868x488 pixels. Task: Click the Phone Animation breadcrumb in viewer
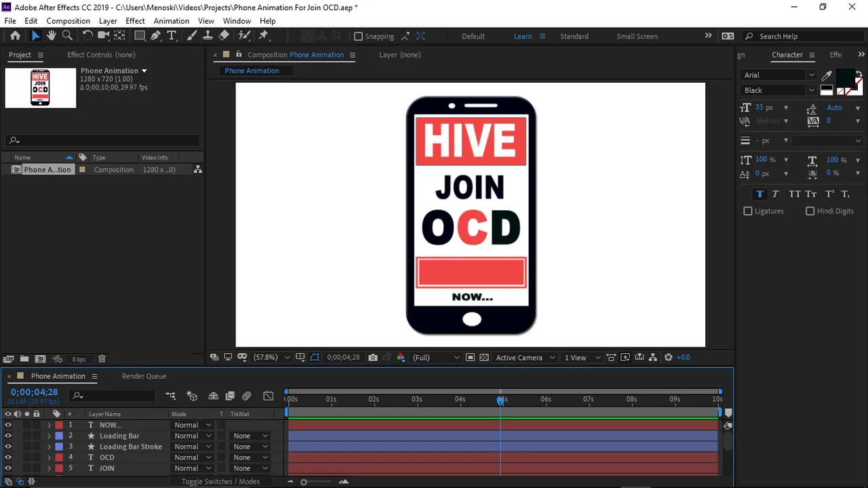(x=252, y=70)
